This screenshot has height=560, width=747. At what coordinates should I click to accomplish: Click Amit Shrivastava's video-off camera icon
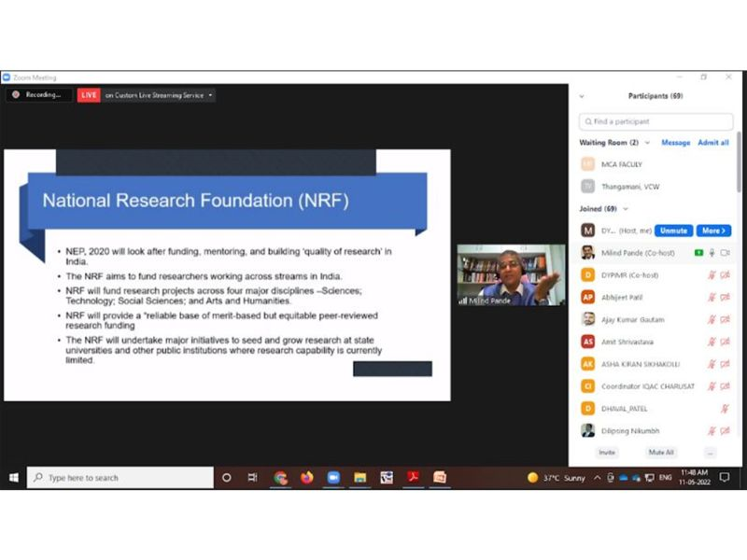(725, 342)
